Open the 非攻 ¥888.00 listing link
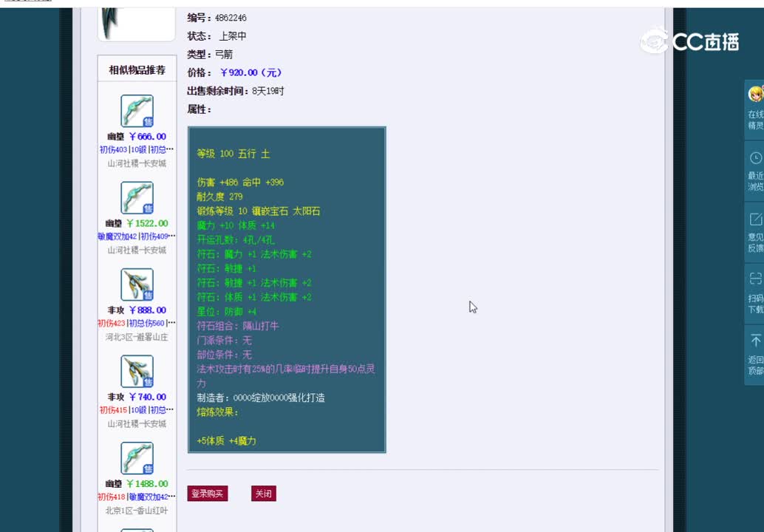The image size is (764, 532). (x=137, y=310)
